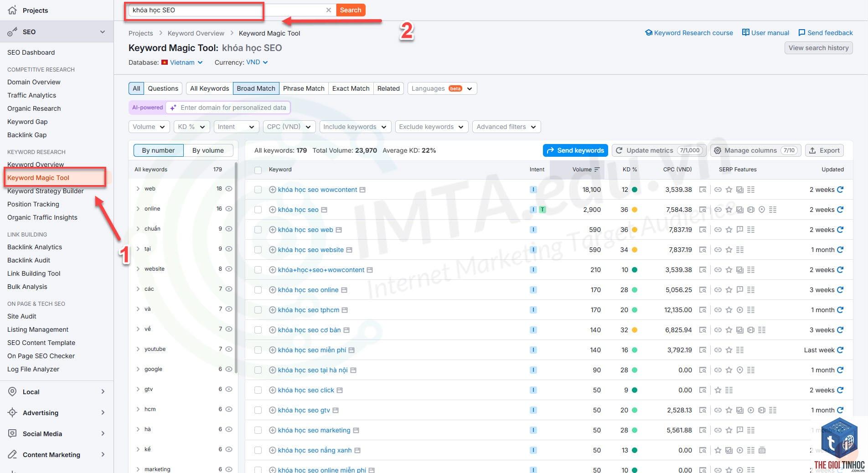Check the khóa học seo row checkbox
This screenshot has width=868, height=473.
point(258,210)
